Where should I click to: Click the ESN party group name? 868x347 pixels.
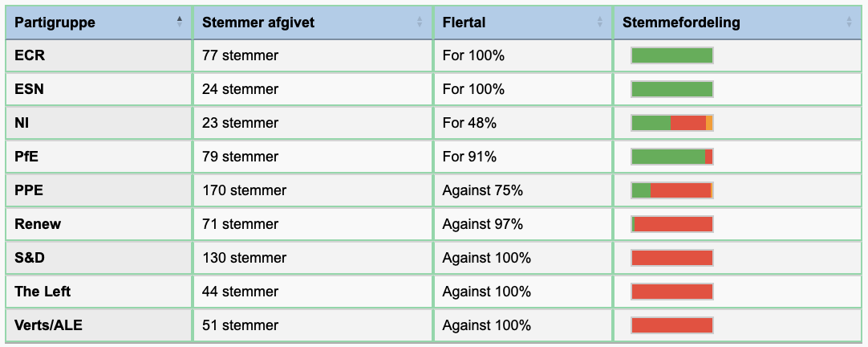29,89
